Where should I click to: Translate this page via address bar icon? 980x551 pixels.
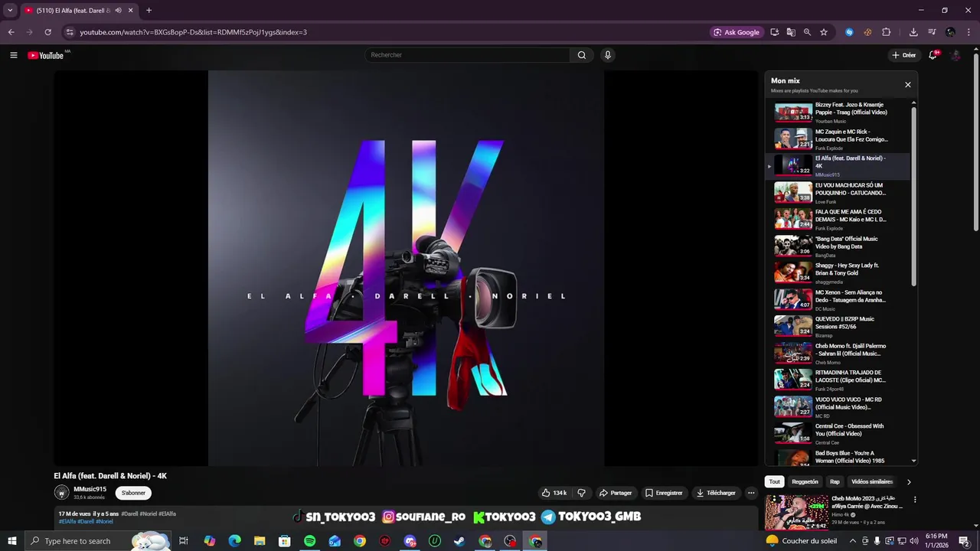pyautogui.click(x=791, y=32)
